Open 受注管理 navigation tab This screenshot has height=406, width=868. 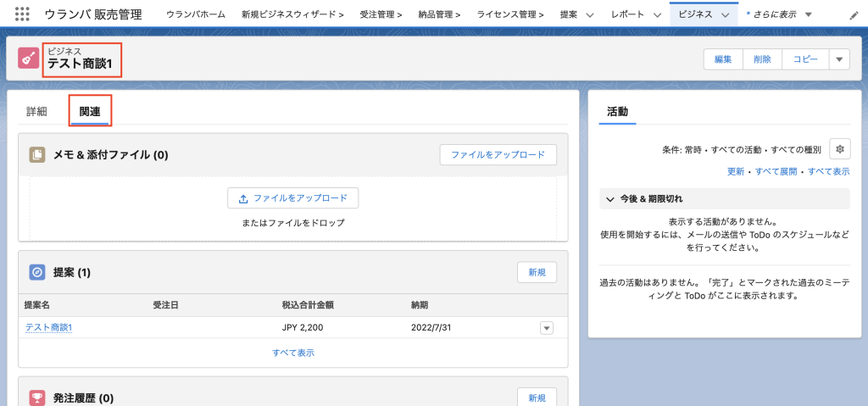[381, 15]
